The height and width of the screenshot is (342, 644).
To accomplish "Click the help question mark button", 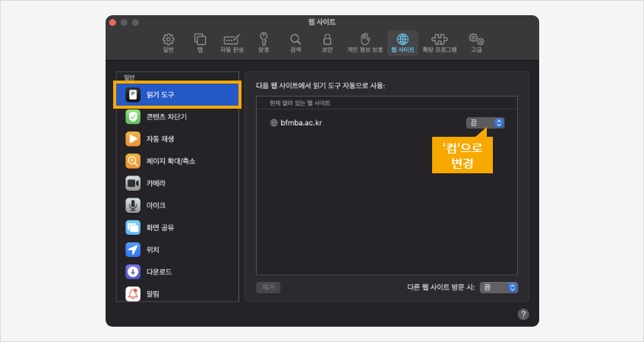I will tap(523, 314).
